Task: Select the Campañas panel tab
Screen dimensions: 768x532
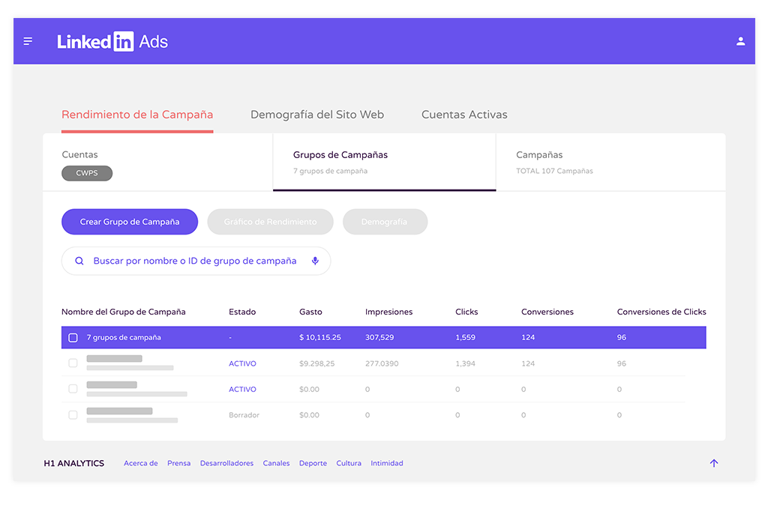Action: click(609, 162)
